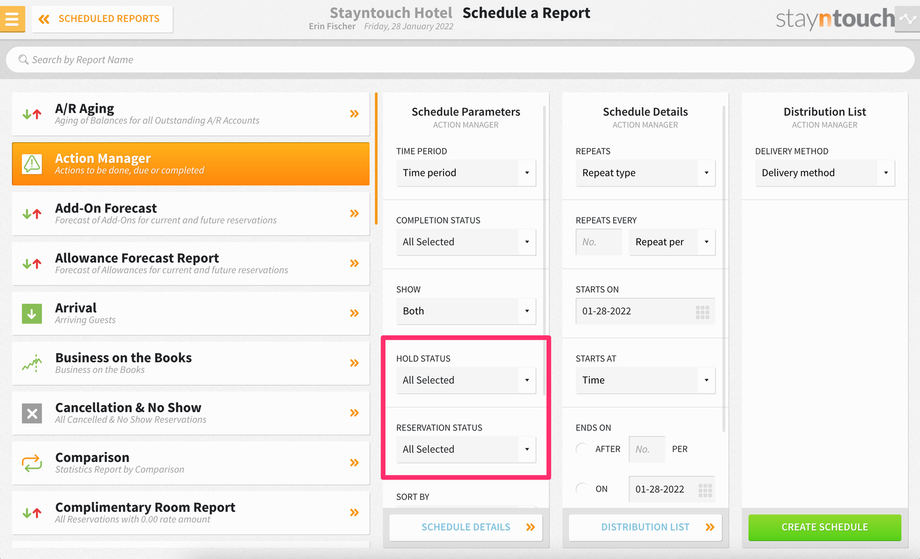Click Allowance Forecast Report arrows icon
The width and height of the screenshot is (920, 559).
point(32,264)
